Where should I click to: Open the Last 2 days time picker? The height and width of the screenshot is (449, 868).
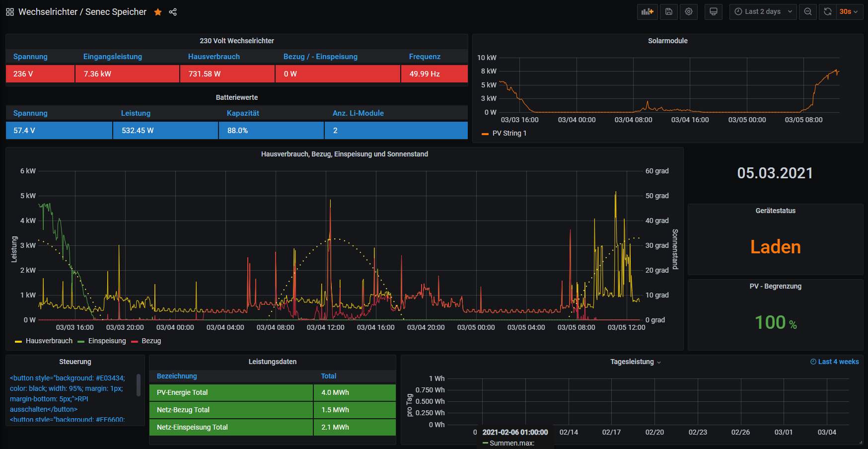pyautogui.click(x=763, y=12)
